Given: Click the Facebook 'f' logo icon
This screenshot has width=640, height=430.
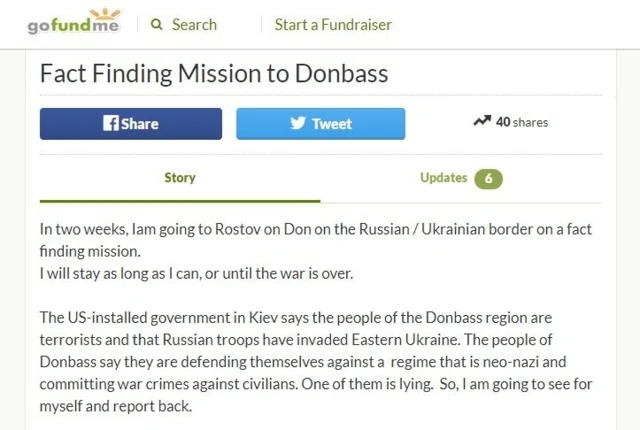Looking at the screenshot, I should (111, 123).
